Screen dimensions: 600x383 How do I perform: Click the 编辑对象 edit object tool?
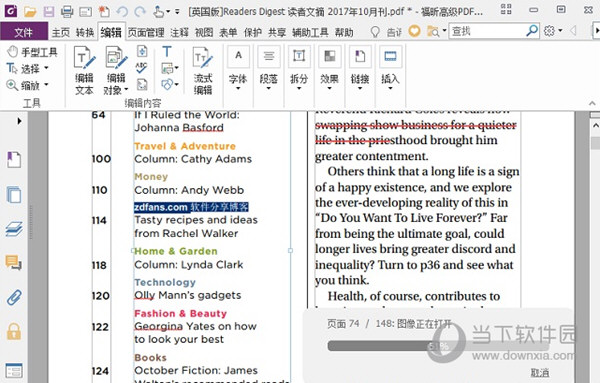point(116,70)
